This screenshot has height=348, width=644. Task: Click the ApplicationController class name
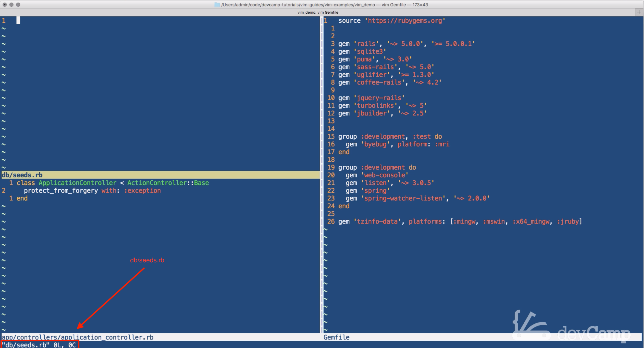coord(77,183)
